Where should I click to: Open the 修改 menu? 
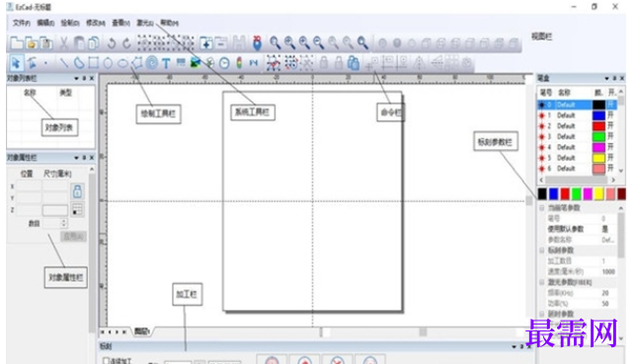[x=96, y=23]
